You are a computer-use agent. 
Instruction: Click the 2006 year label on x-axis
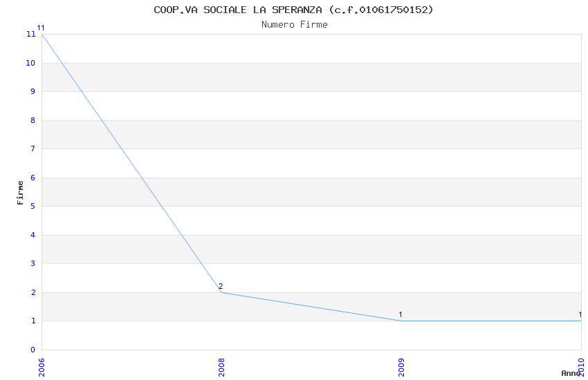point(42,367)
